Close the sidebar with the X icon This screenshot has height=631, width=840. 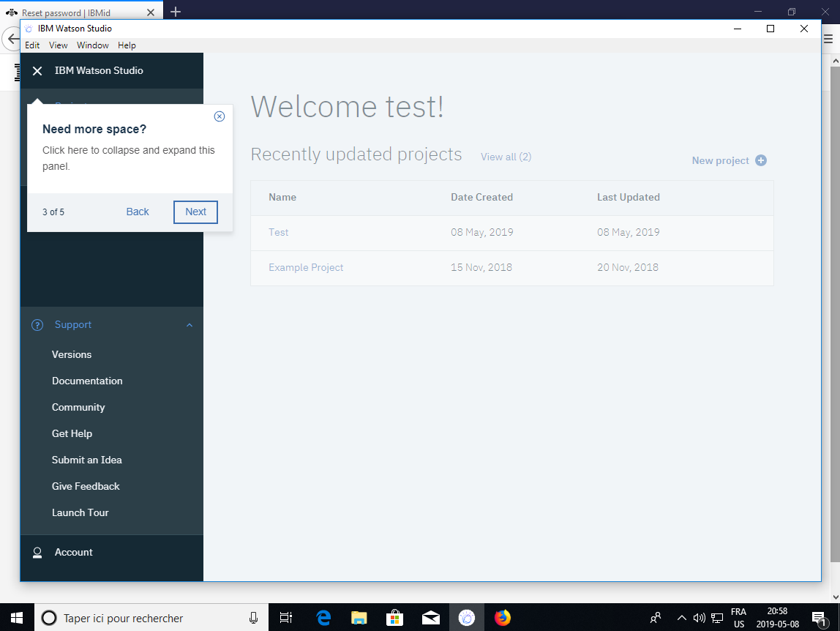tap(37, 71)
